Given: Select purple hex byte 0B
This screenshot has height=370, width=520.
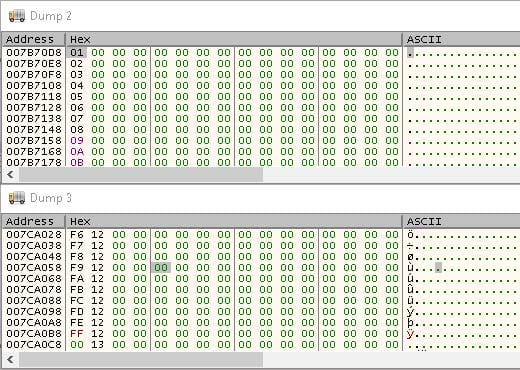Looking at the screenshot, I should click(x=77, y=163).
